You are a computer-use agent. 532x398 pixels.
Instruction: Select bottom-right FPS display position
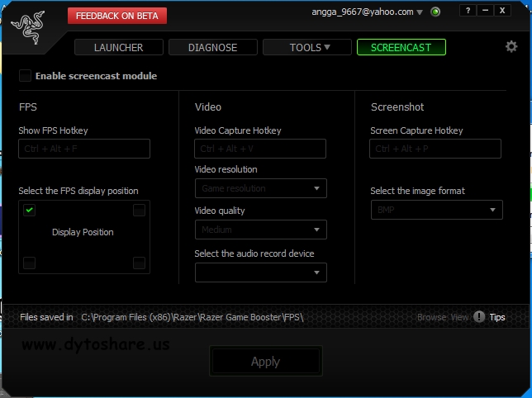click(139, 263)
